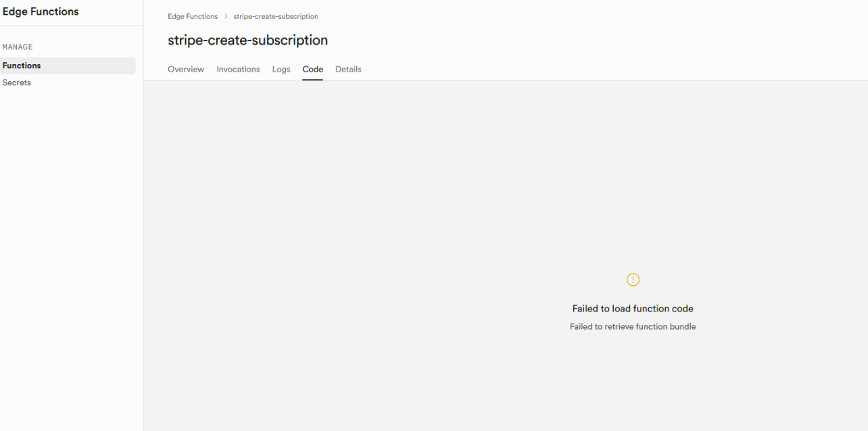868x431 pixels.
Task: Open the Logs tab
Action: click(x=281, y=69)
